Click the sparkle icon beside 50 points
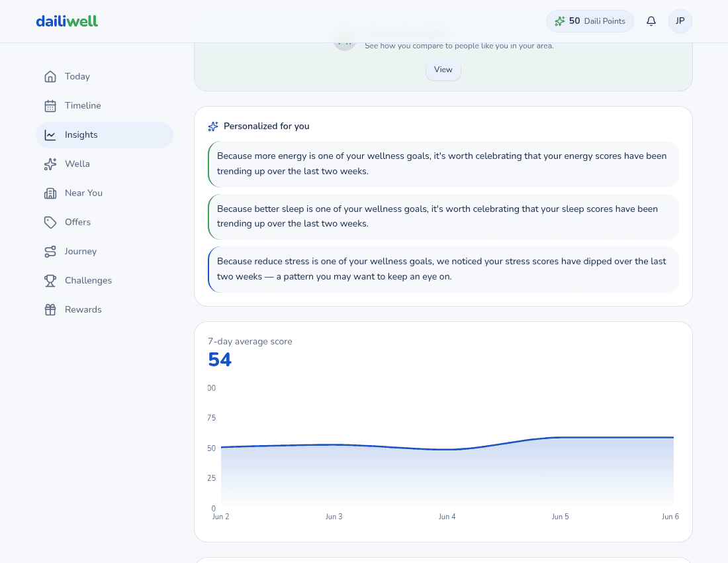The image size is (728, 563). (560, 21)
